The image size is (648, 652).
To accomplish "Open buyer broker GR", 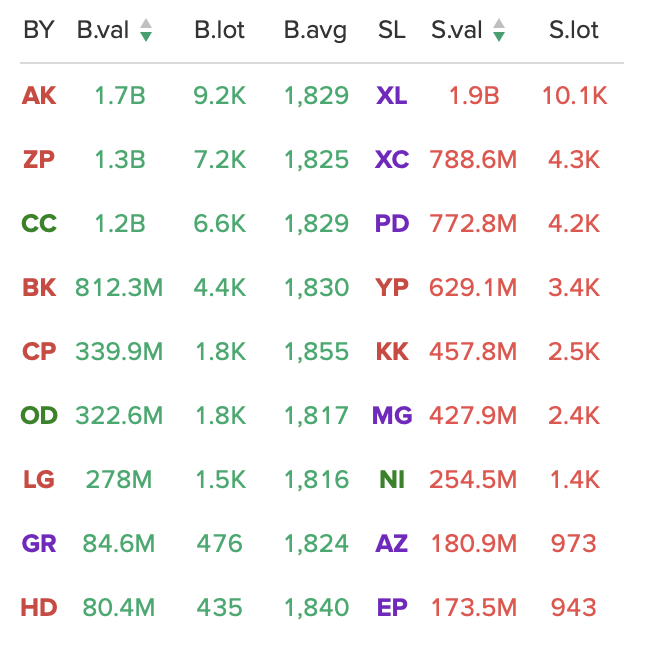I will [39, 544].
